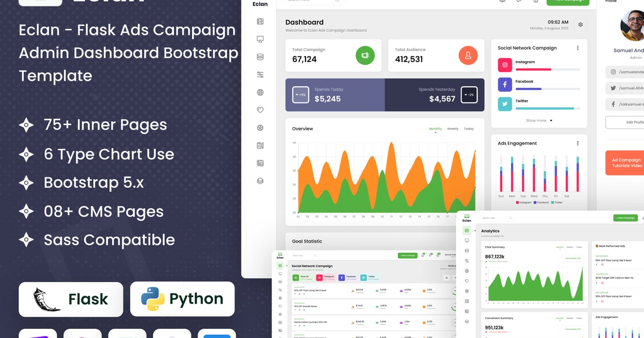Image resolution: width=644 pixels, height=338 pixels.
Task: Open Ad Campaign Tutorials Video button
Action: [625, 163]
